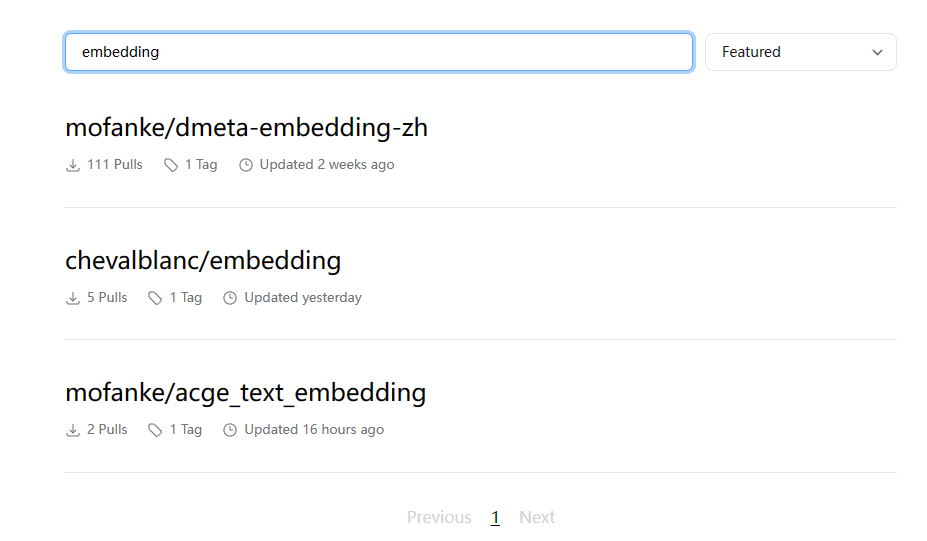Click the tag icon for chevalblanc/embedding
927x541 pixels.
[155, 298]
